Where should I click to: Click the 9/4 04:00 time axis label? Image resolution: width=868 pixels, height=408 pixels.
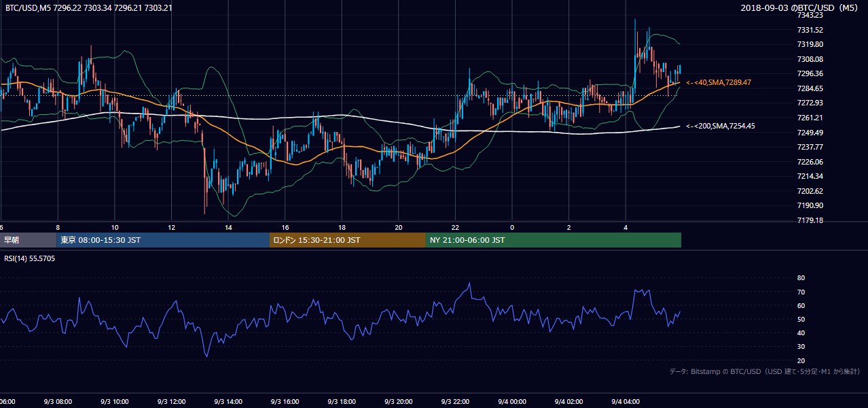tap(625, 402)
